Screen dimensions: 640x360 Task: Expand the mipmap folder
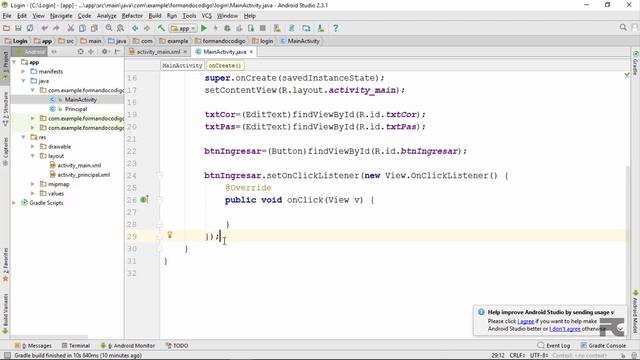[33, 184]
